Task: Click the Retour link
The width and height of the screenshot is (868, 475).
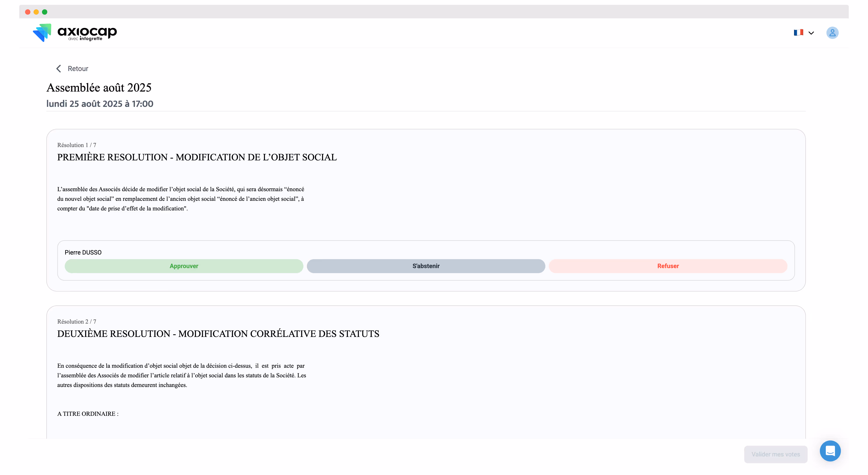Action: pyautogui.click(x=77, y=68)
